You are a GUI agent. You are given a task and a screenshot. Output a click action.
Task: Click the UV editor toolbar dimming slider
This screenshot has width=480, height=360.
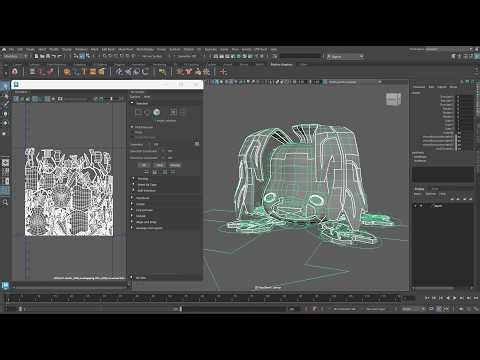tap(112, 99)
